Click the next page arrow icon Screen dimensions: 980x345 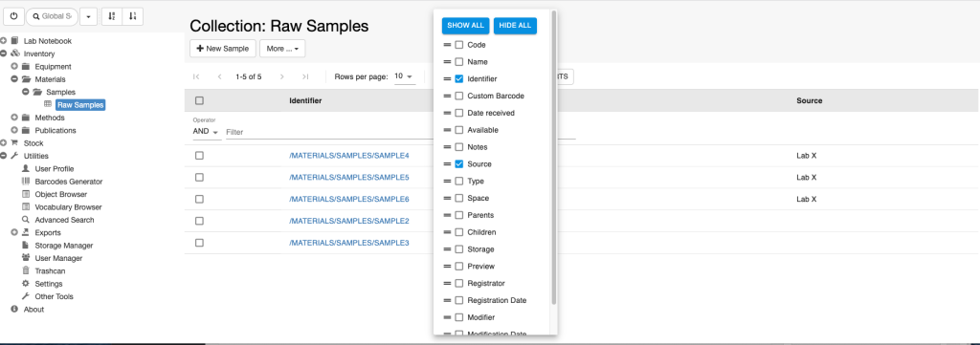[282, 76]
